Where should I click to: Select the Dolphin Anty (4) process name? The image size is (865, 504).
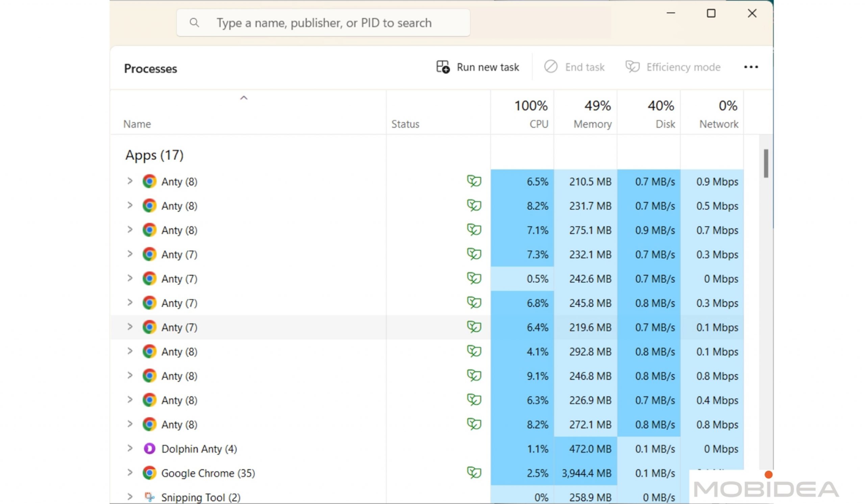[x=199, y=449]
